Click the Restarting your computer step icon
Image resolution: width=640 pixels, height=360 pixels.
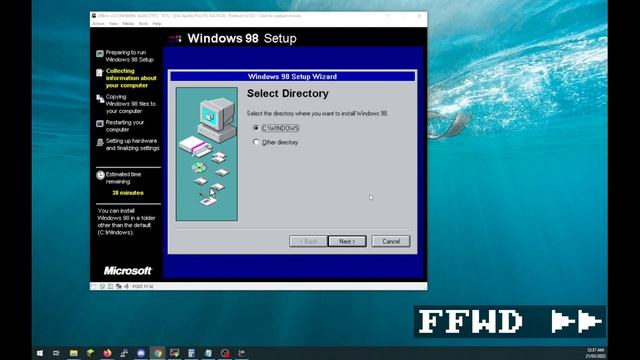pos(100,123)
